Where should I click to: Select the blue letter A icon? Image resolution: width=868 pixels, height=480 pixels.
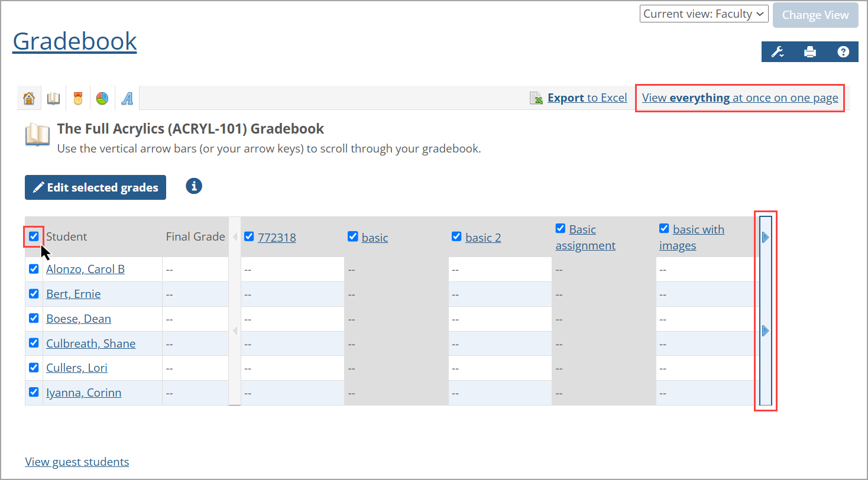point(126,98)
